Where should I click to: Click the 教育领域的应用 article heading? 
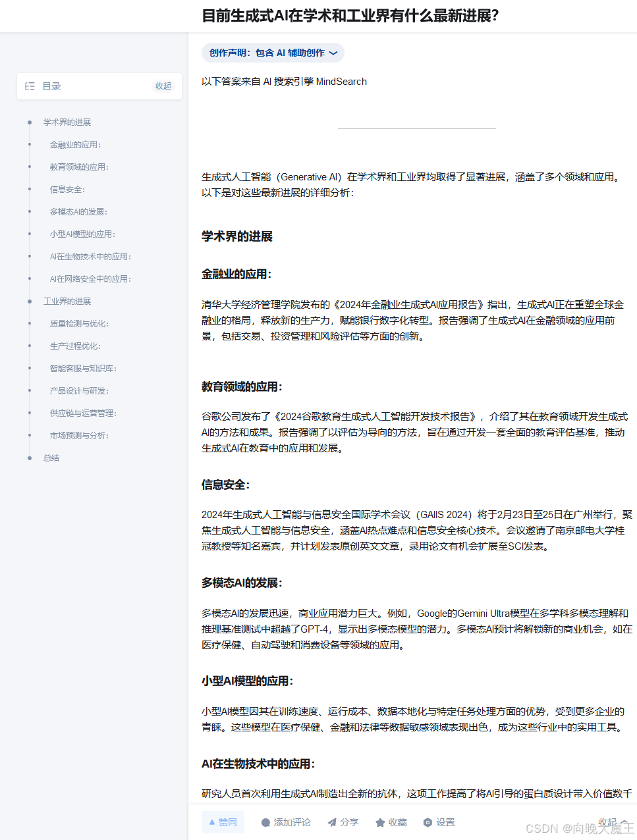coord(242,386)
